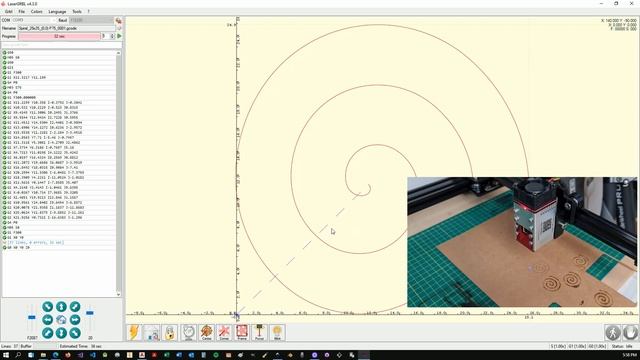Click the manual gcode command input field
Image resolution: width=640 pixels, height=360 pixels.
click(61, 45)
